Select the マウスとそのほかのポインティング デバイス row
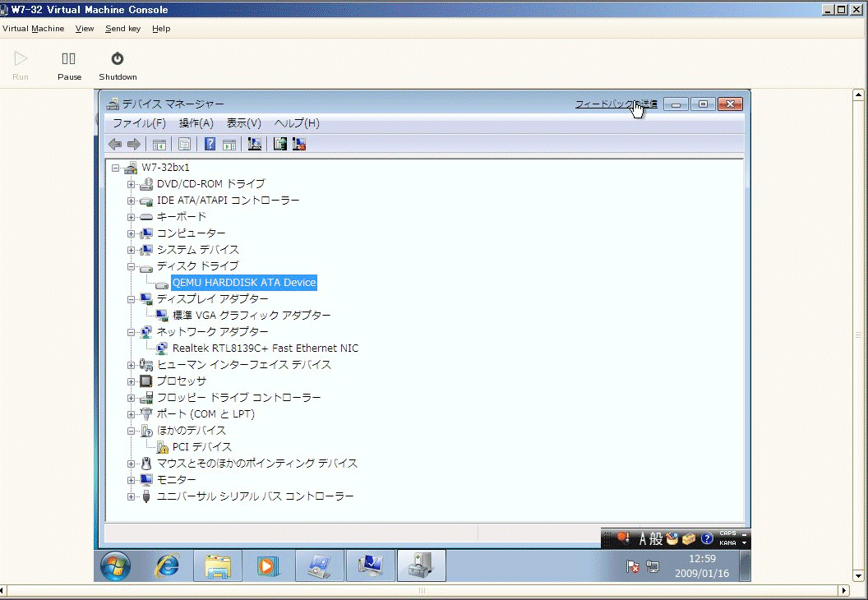Viewport: 868px width, 600px height. coord(256,464)
